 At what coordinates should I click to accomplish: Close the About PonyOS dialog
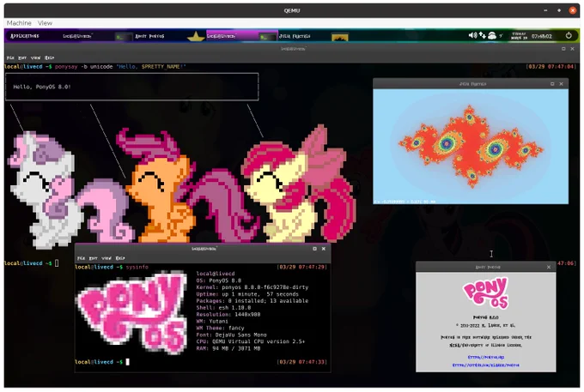[x=549, y=267]
